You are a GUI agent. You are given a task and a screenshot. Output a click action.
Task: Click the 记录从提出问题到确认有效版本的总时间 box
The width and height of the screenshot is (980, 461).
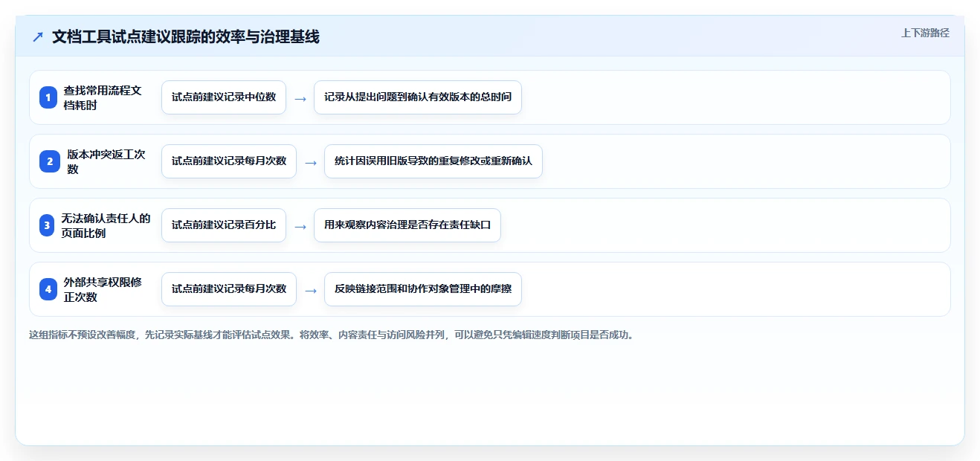418,97
